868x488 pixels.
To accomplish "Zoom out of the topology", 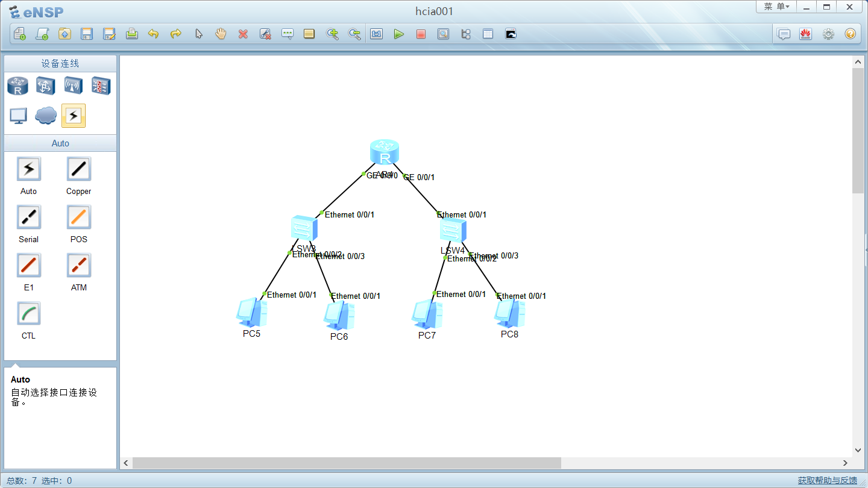I will pos(354,34).
